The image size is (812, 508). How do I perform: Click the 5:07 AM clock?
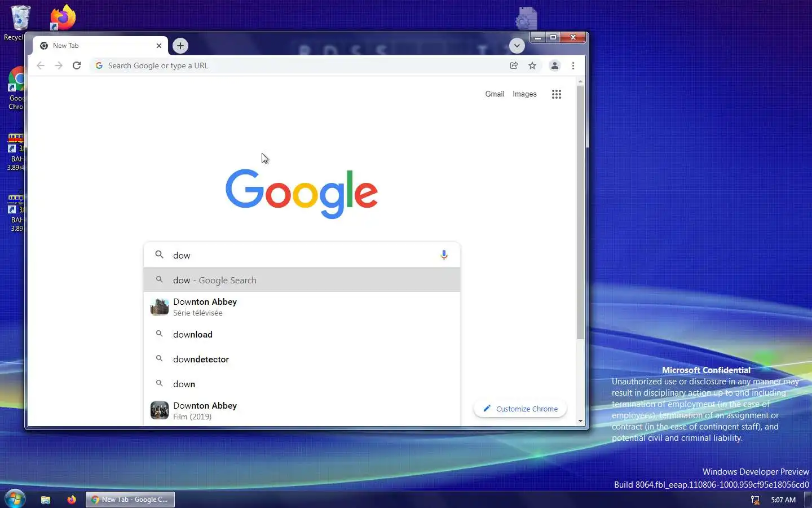tap(783, 500)
